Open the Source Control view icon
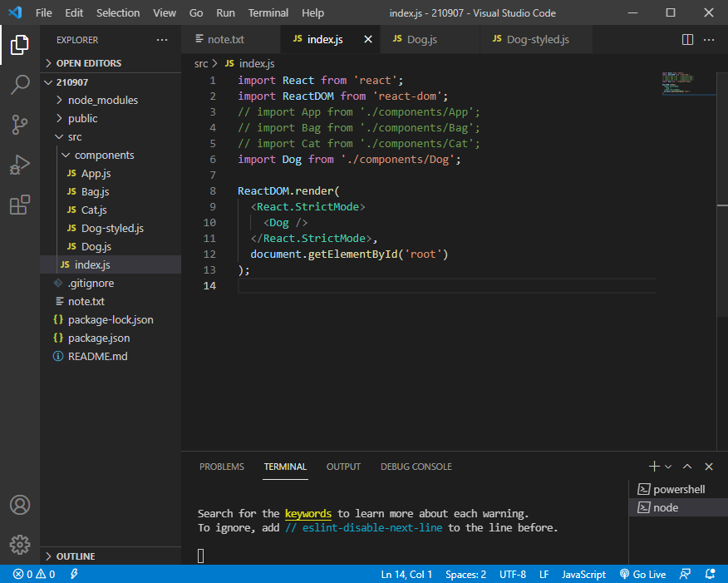The width and height of the screenshot is (728, 583). (19, 125)
